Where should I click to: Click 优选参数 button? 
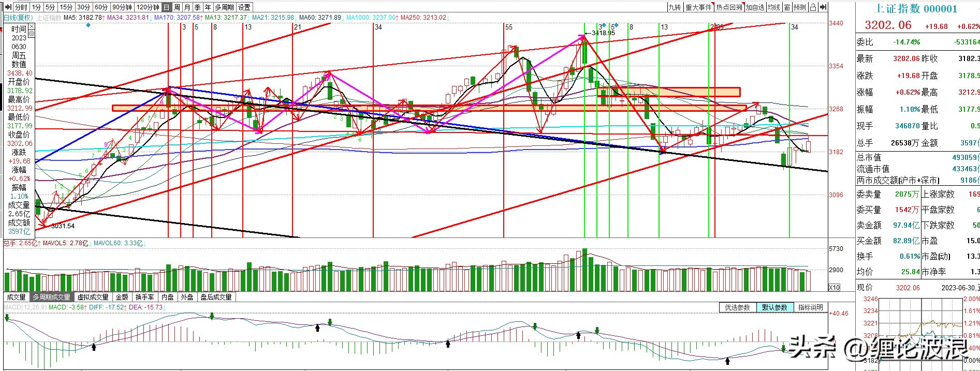(737, 307)
